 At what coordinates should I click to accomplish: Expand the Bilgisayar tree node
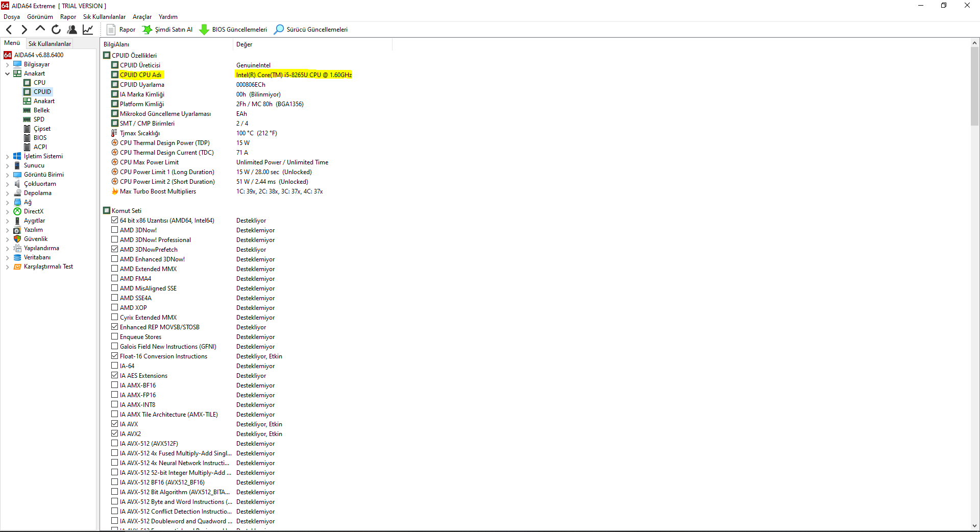click(7, 65)
